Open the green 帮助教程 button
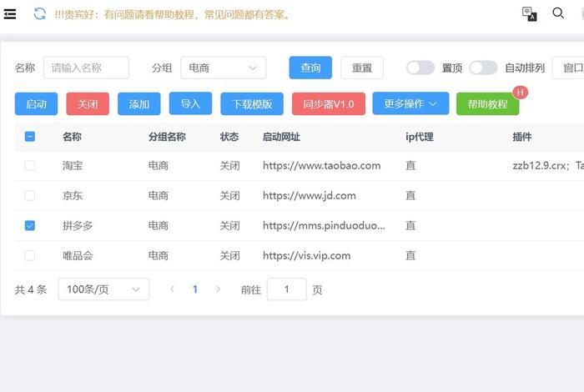This screenshot has width=584, height=392. (487, 104)
